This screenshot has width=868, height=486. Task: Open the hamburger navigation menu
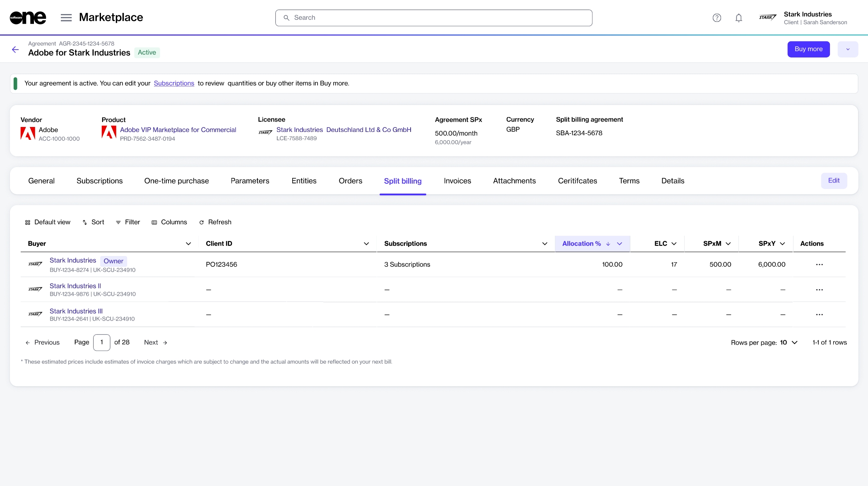click(x=66, y=17)
